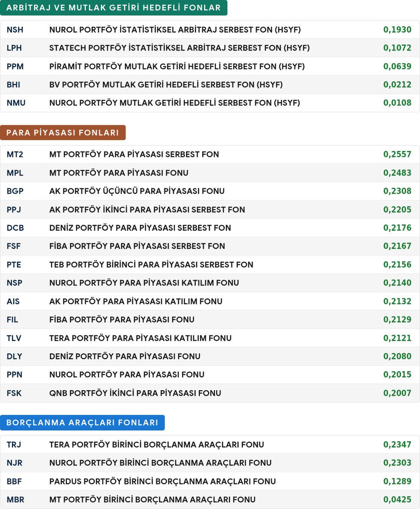Viewport: 420px width, 509px height.
Task: Click fund code TLV
Action: [14, 338]
